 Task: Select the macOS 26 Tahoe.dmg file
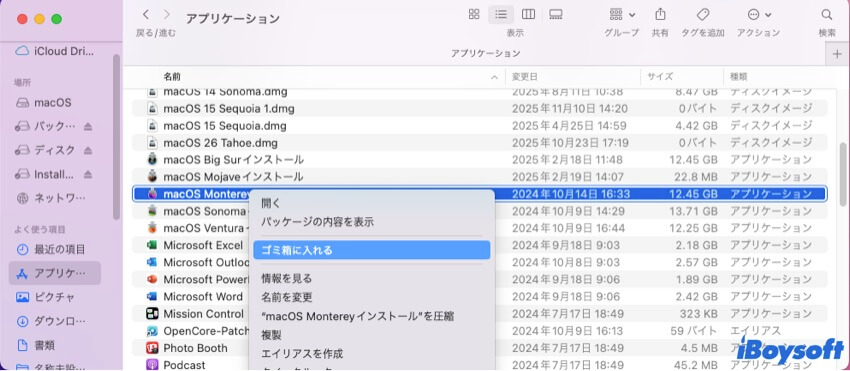click(480, 143)
